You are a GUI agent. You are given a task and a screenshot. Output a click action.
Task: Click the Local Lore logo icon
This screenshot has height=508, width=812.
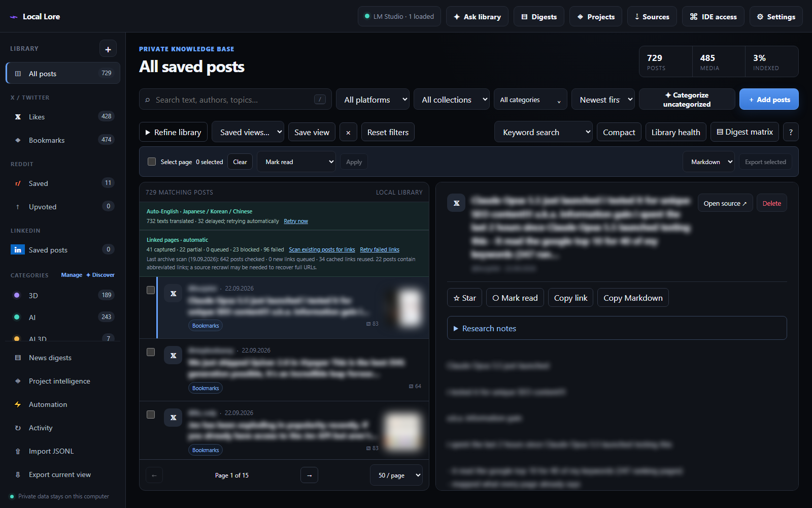click(14, 17)
